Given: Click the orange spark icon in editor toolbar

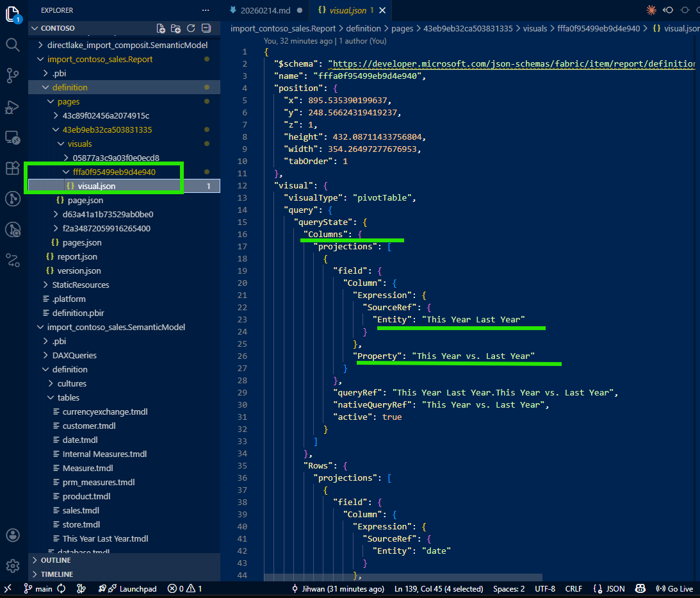Looking at the screenshot, I should point(651,10).
